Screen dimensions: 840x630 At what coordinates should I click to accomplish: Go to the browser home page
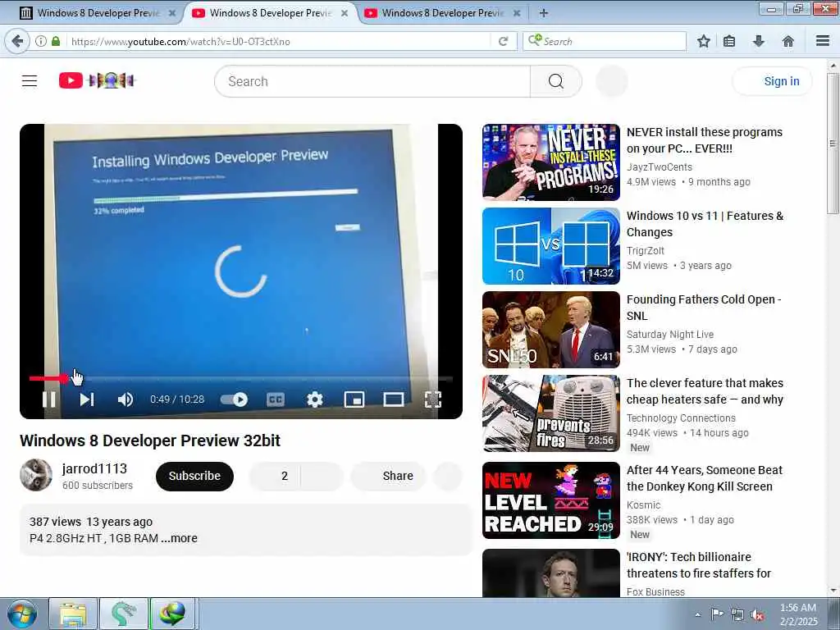click(787, 41)
